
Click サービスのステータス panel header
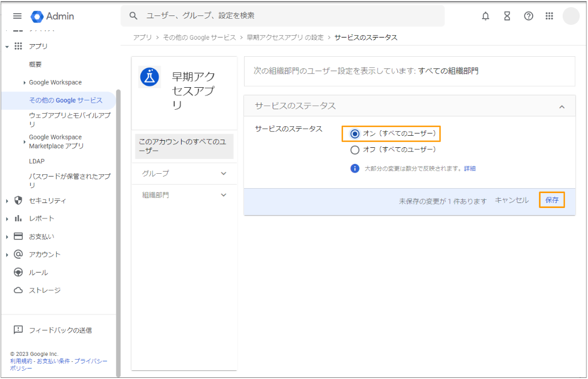pyautogui.click(x=410, y=106)
